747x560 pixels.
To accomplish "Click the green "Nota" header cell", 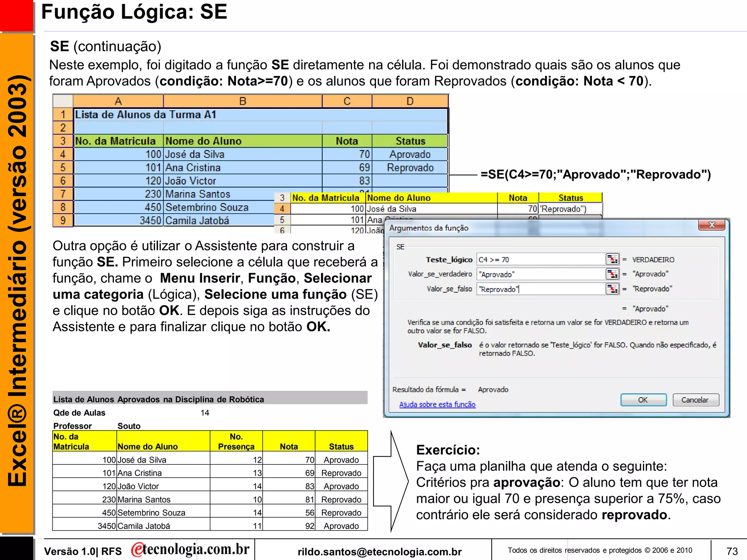I will coord(347,141).
